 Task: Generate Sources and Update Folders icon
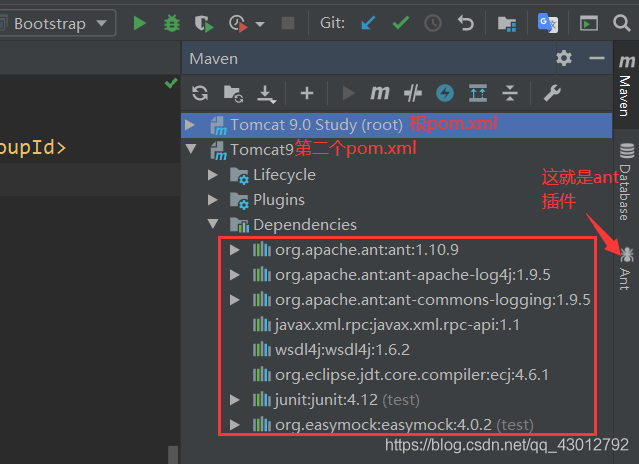(x=233, y=94)
